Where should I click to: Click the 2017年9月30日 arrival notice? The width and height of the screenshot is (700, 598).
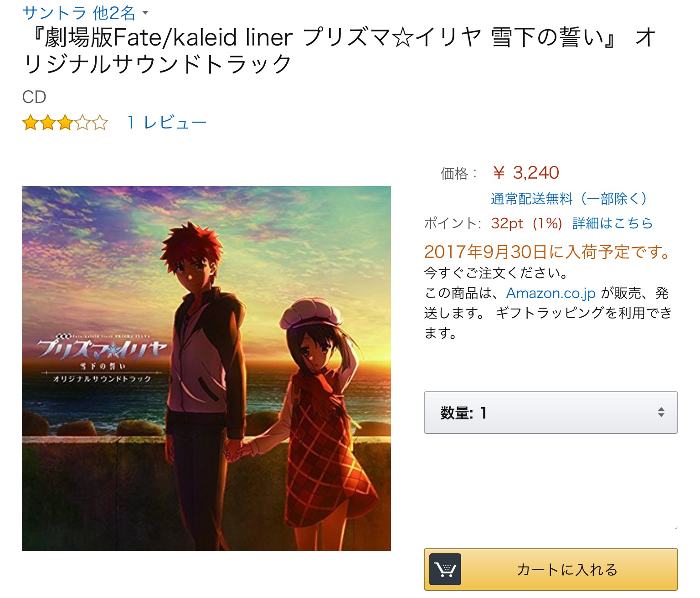[547, 252]
